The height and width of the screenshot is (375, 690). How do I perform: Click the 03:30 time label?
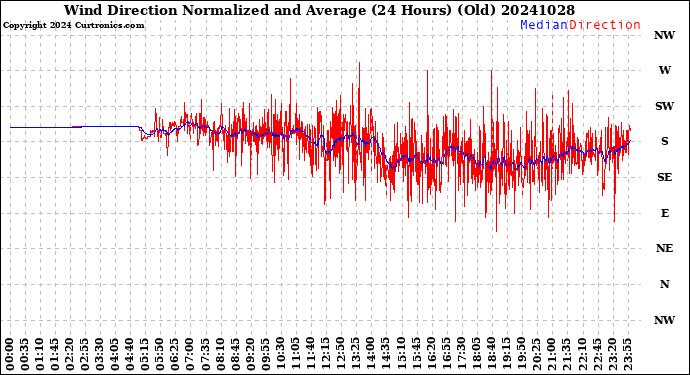(x=100, y=355)
